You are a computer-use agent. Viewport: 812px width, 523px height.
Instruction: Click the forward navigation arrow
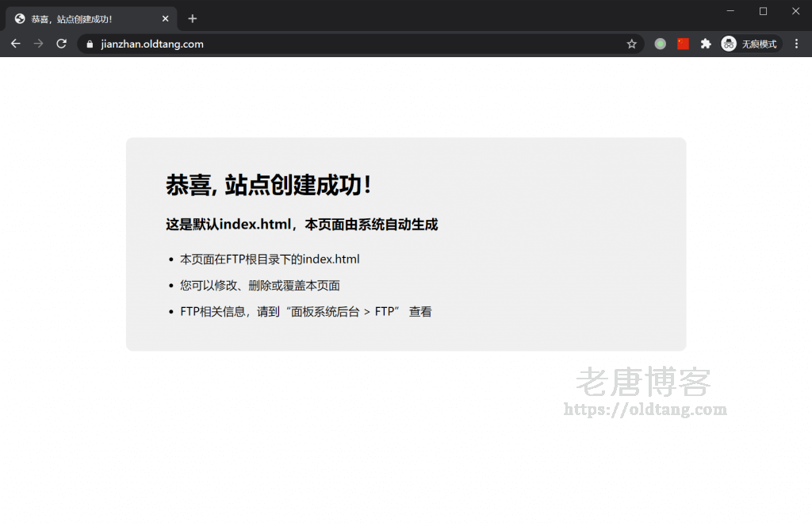38,44
